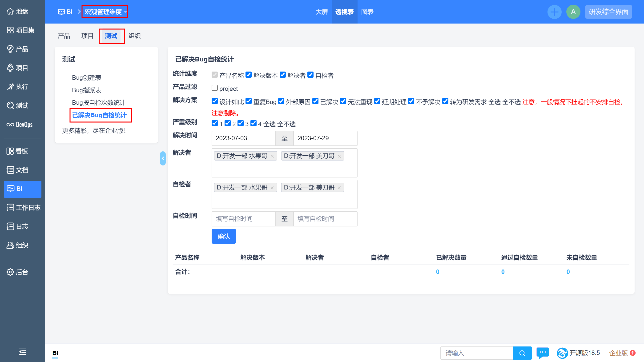Viewport: 644px width, 362px height.
Task: Uncheck the 转为研发需求 checkbox
Action: pos(445,101)
